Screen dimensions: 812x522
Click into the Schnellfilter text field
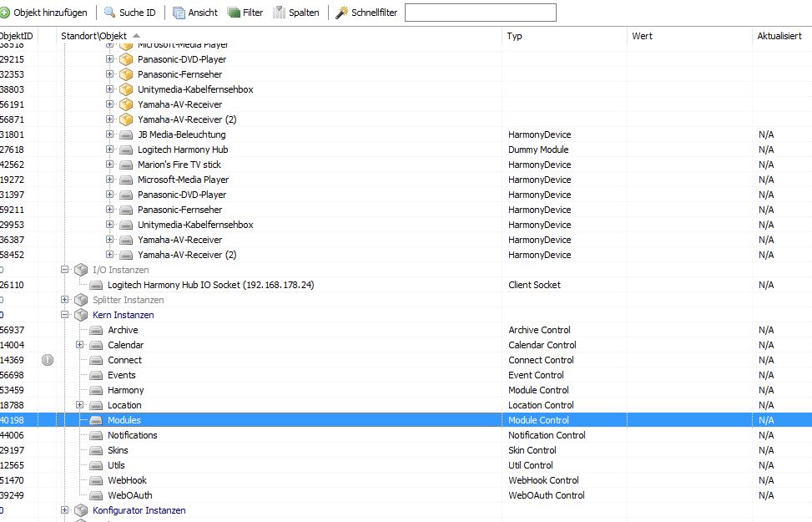(480, 13)
